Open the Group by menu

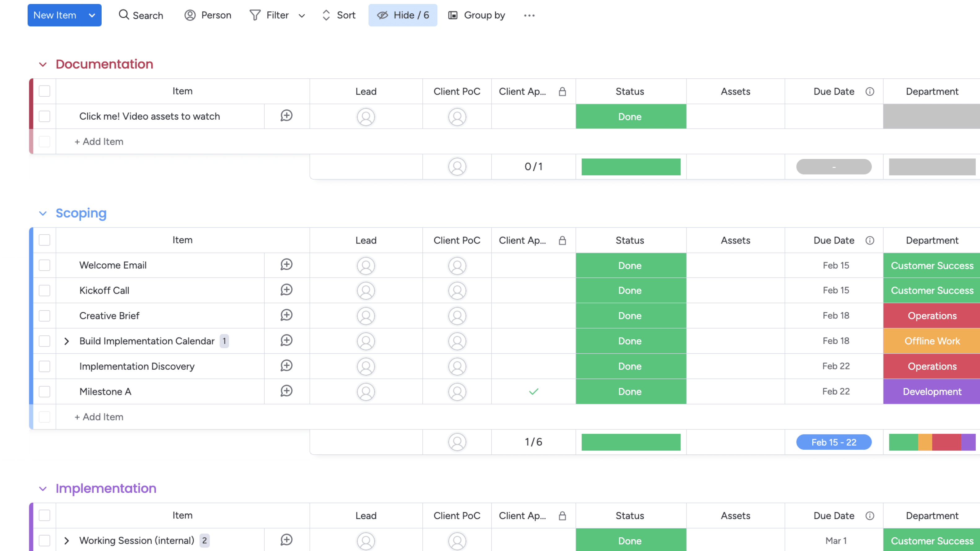tap(476, 15)
